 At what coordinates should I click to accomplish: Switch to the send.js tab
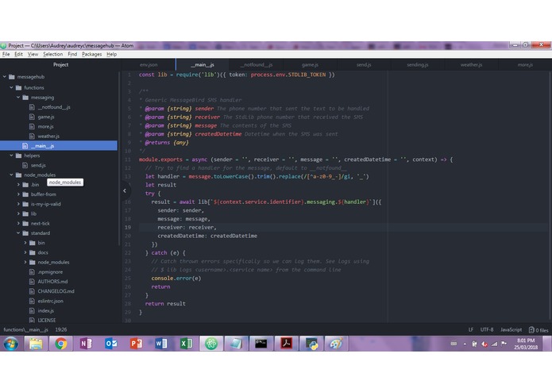(x=364, y=65)
